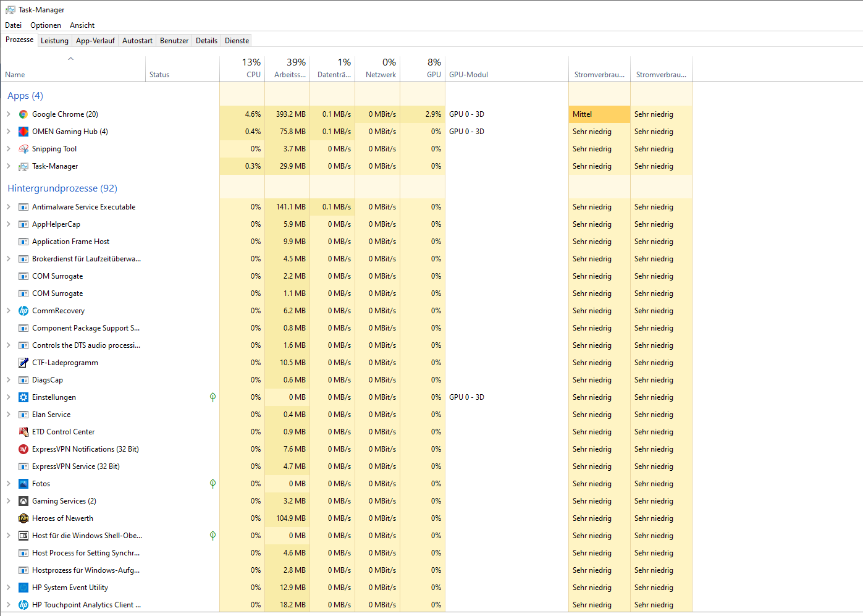863x616 pixels.
Task: Select the first COM Surrogate row, 2.2 MB
Action: click(x=346, y=276)
